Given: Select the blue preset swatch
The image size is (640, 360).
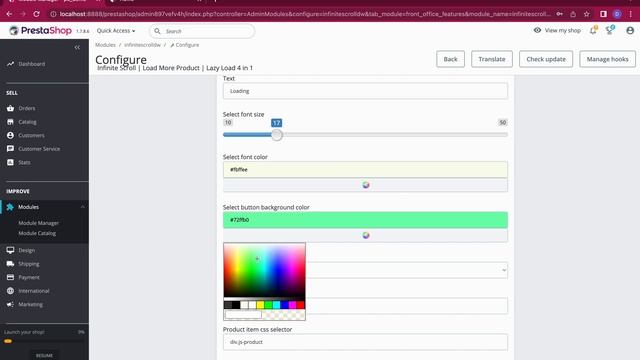Looking at the screenshot, I should pos(284,305).
